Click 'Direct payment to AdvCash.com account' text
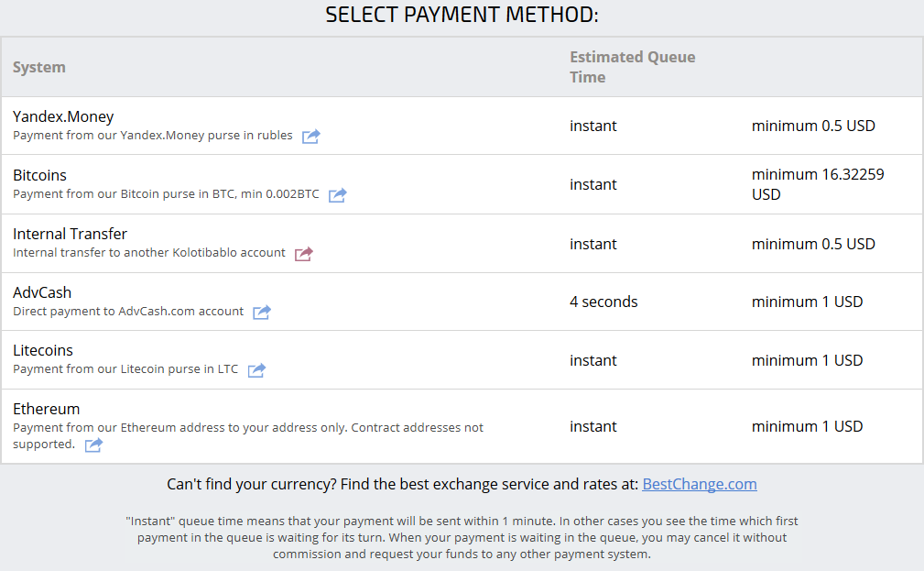This screenshot has height=571, width=924. (x=128, y=311)
